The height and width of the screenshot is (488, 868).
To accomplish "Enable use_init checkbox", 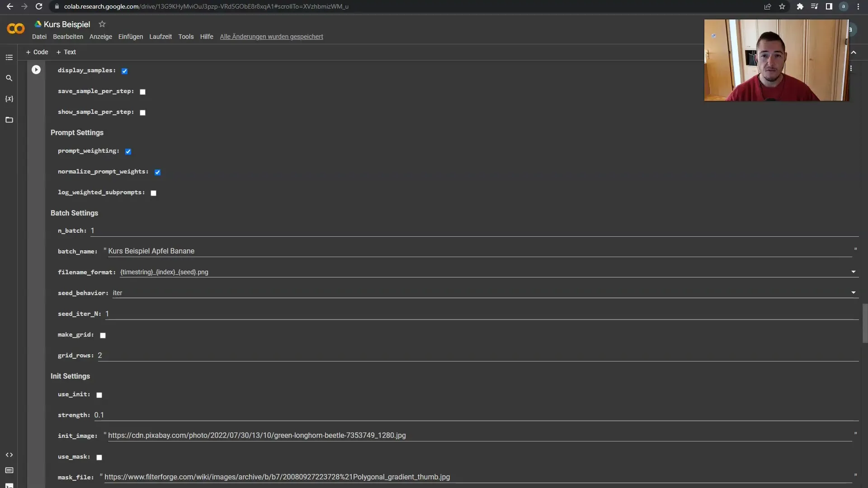I will click(x=99, y=395).
